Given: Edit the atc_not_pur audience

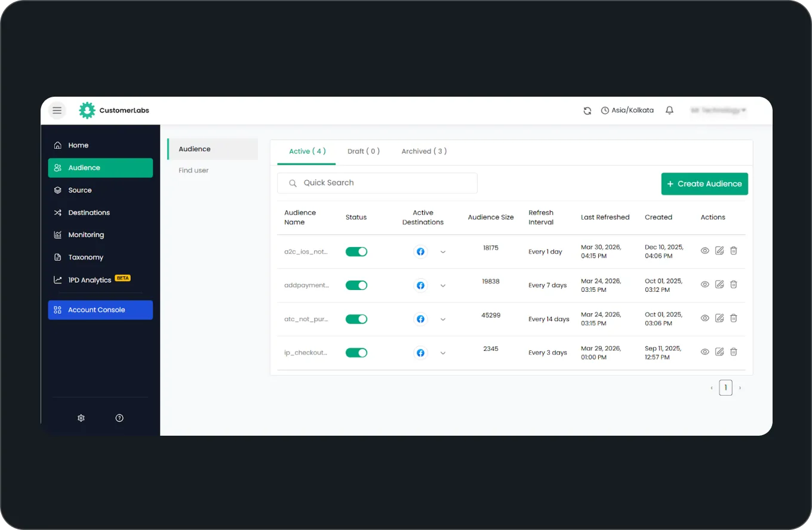Looking at the screenshot, I should click(719, 318).
